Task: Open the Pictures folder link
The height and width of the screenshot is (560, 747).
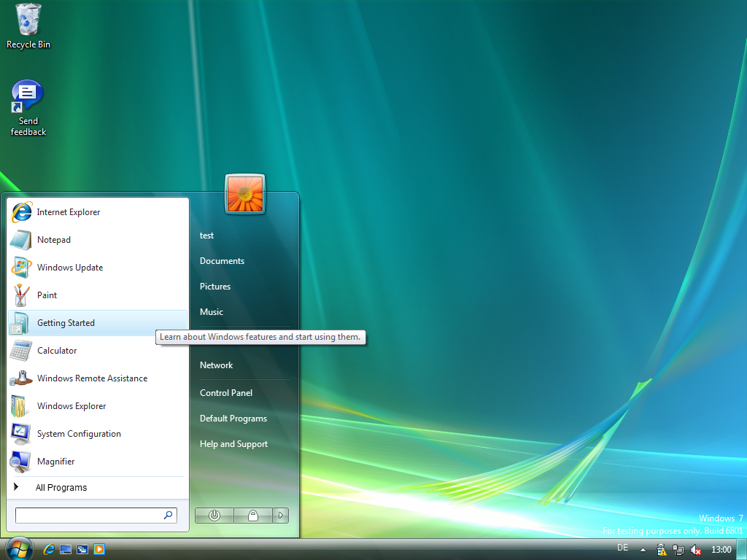Action: [x=215, y=286]
